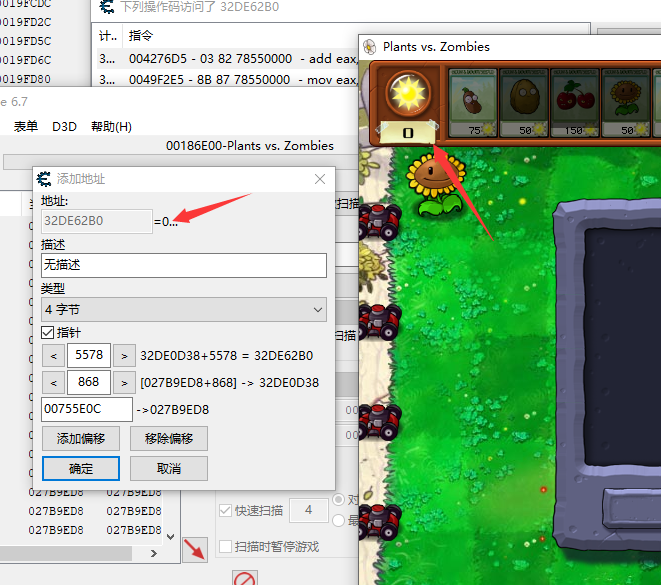This screenshot has width=661, height=585.
Task: Click the Plants vs. Zombies window title icon
Action: tap(370, 47)
